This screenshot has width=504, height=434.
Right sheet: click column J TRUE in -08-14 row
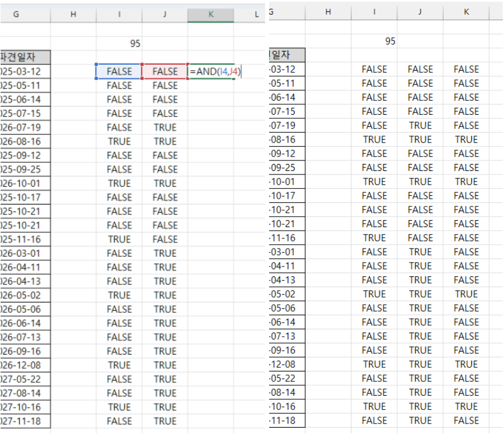[x=420, y=392]
